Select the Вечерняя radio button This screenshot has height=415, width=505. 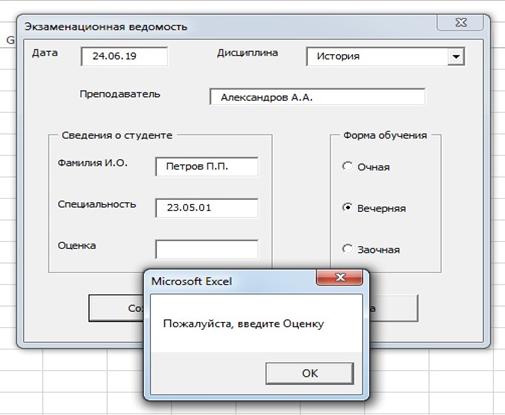(347, 208)
